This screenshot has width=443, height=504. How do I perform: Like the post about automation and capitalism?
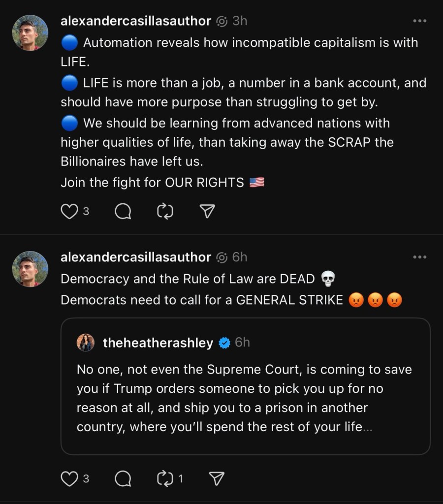(x=69, y=212)
